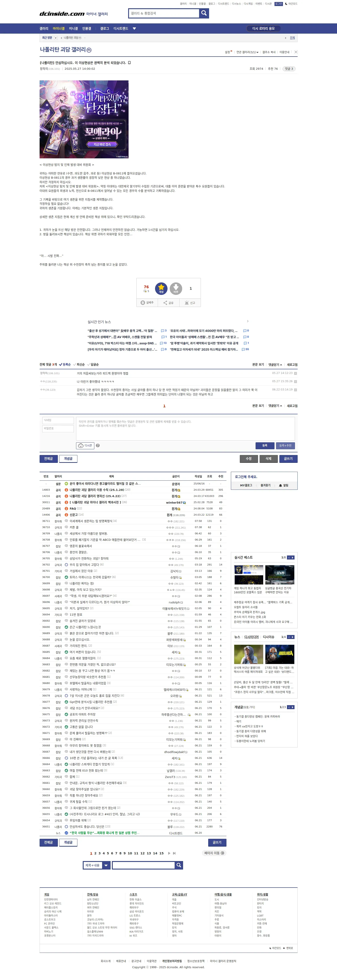Click the last page arrow in pagination

(174, 853)
